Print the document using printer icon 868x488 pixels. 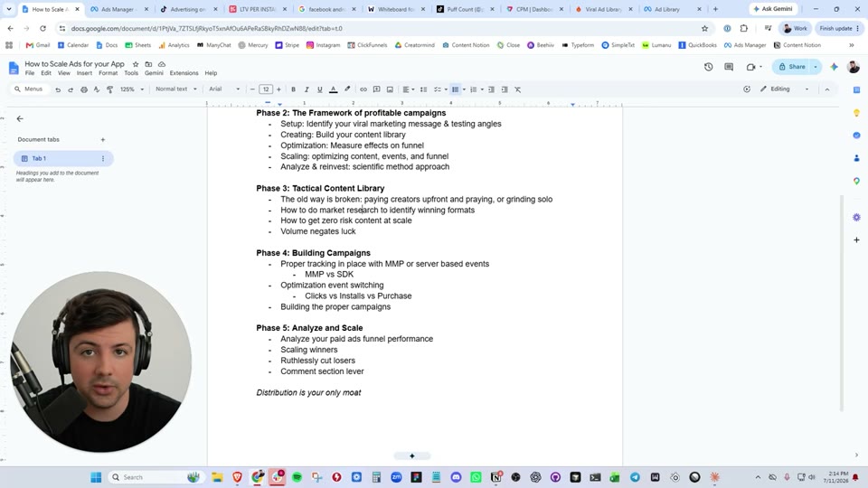(84, 89)
